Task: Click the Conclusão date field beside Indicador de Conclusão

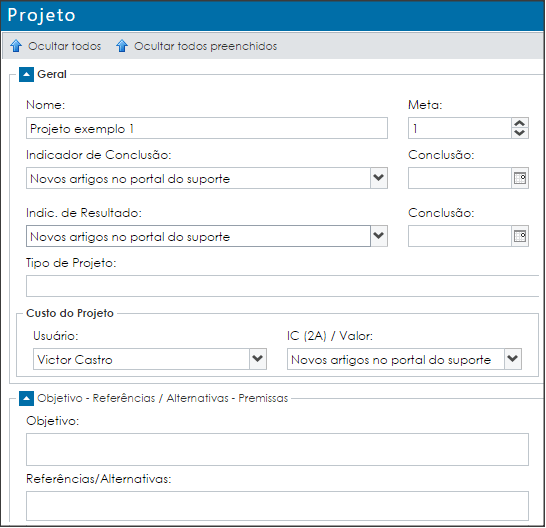Action: click(x=460, y=178)
